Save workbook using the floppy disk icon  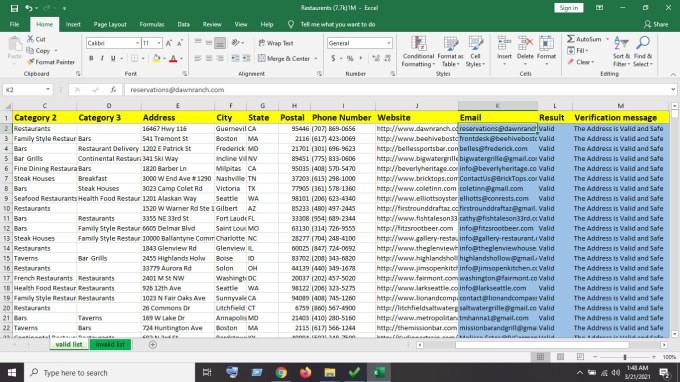pos(14,8)
